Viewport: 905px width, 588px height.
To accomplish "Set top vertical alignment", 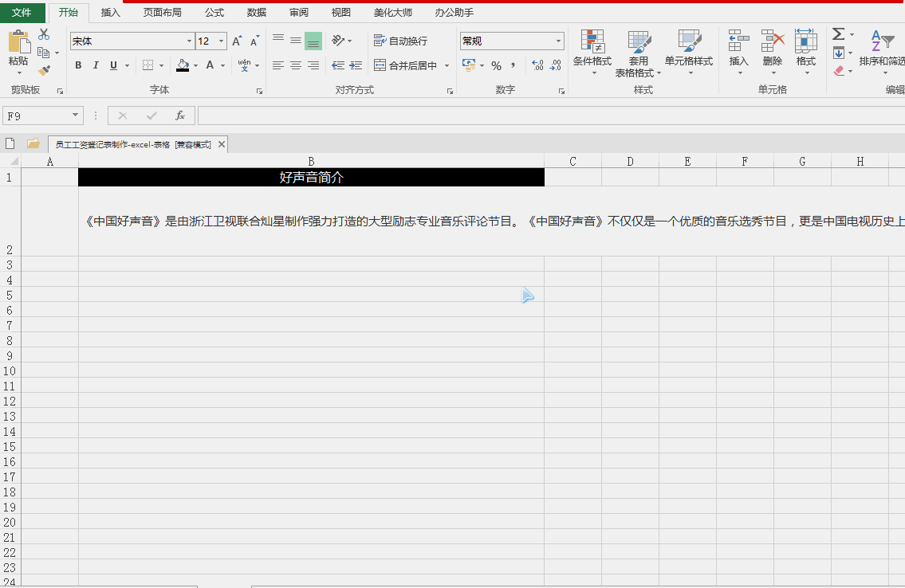I will (278, 38).
